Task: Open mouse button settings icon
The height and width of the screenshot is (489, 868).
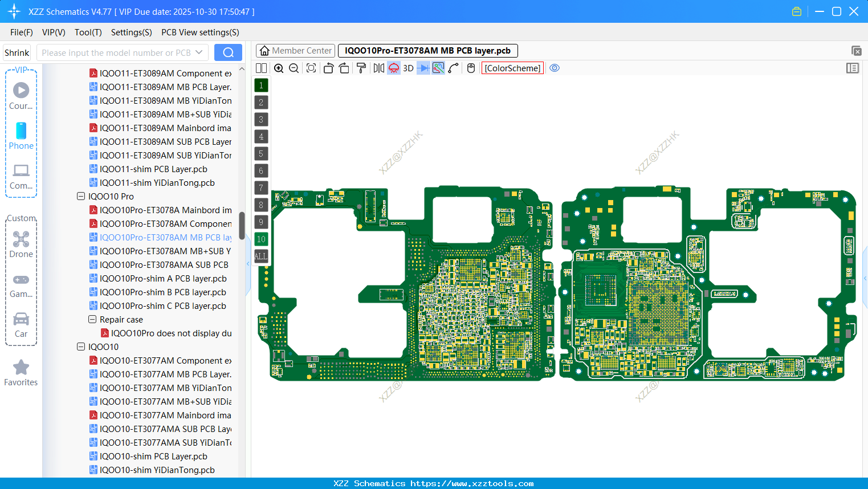Action: point(471,68)
